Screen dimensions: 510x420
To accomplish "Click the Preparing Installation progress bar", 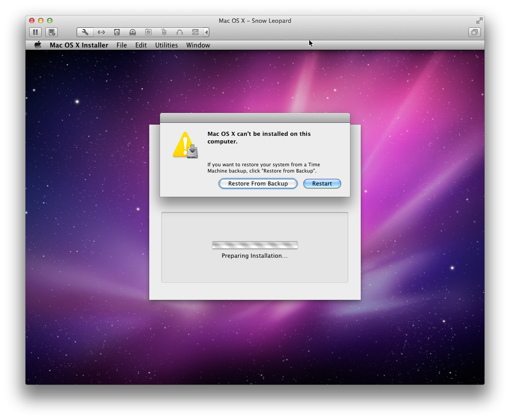I will pyautogui.click(x=255, y=245).
